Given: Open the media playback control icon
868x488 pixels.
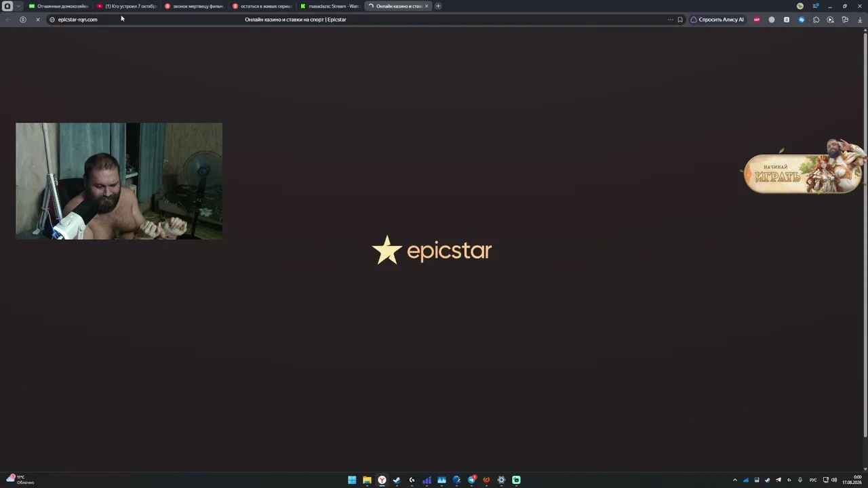Looking at the screenshot, I should (x=830, y=20).
